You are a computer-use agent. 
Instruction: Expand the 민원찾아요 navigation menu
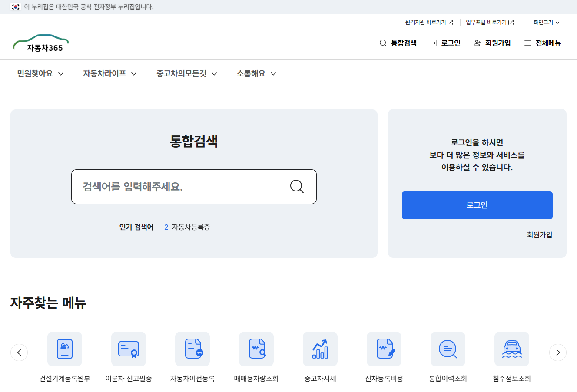pyautogui.click(x=39, y=74)
